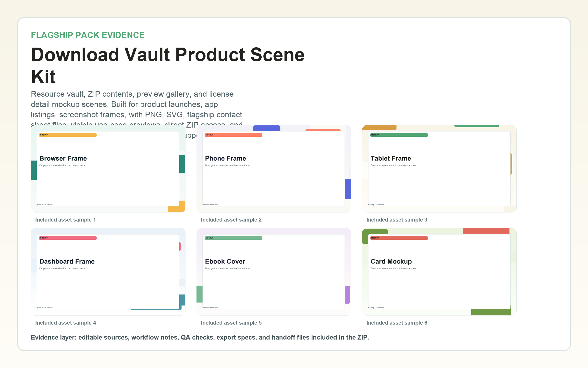Open the Browser Frame mockup thumbnail
Image resolution: width=588 pixels, height=368 pixels.
pyautogui.click(x=108, y=169)
